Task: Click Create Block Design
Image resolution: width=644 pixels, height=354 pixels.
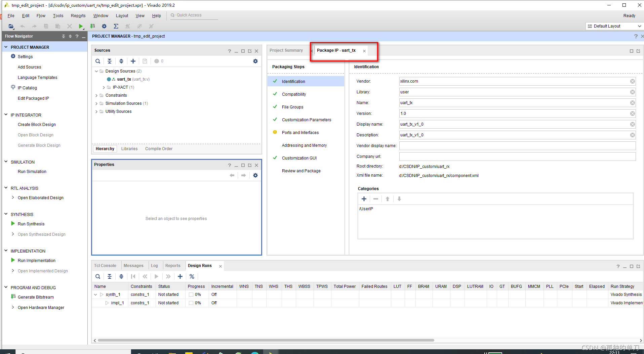Action: point(37,125)
